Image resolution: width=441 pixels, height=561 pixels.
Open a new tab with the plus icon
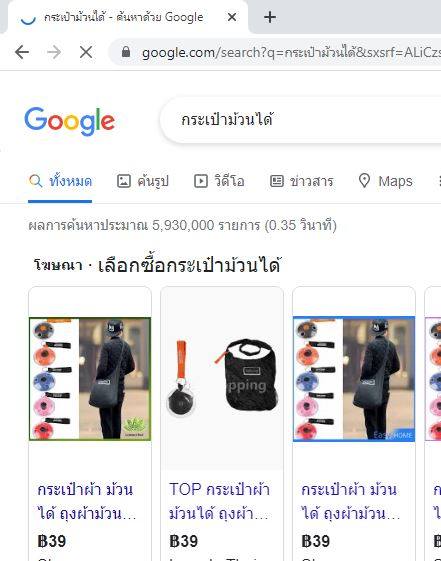tap(270, 17)
